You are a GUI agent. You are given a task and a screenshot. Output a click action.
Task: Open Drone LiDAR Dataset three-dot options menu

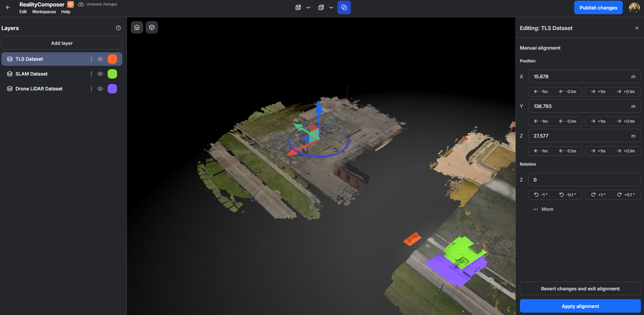coord(91,89)
